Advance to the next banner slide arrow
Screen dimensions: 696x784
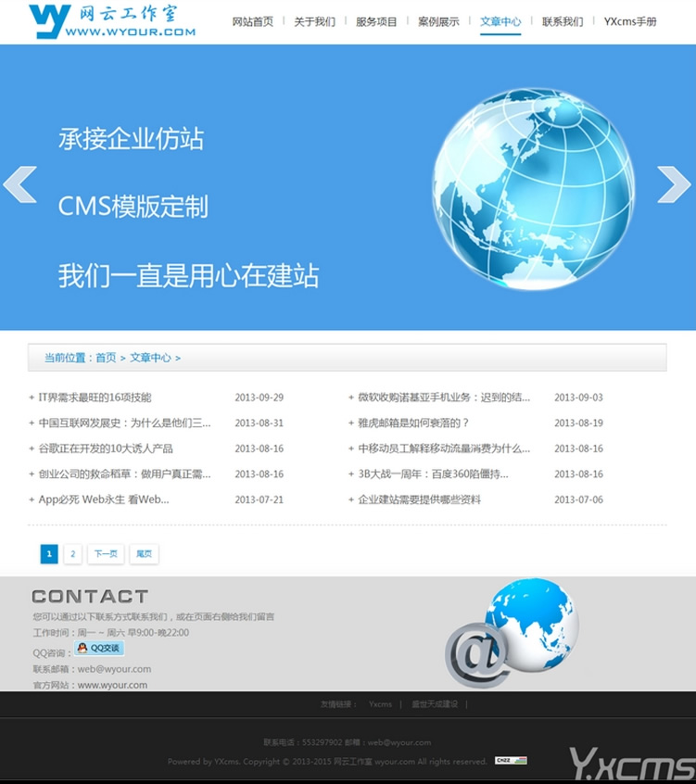point(674,184)
